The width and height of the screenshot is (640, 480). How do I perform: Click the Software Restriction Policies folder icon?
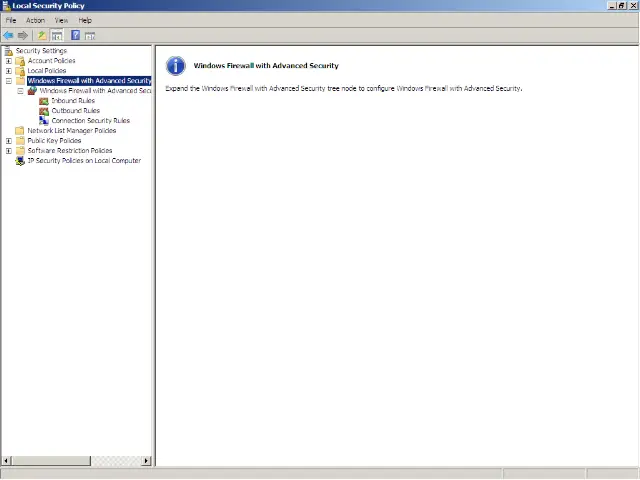click(x=20, y=151)
